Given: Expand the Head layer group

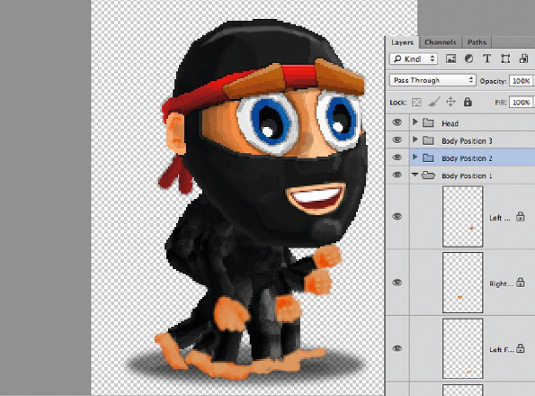Looking at the screenshot, I should 415,122.
